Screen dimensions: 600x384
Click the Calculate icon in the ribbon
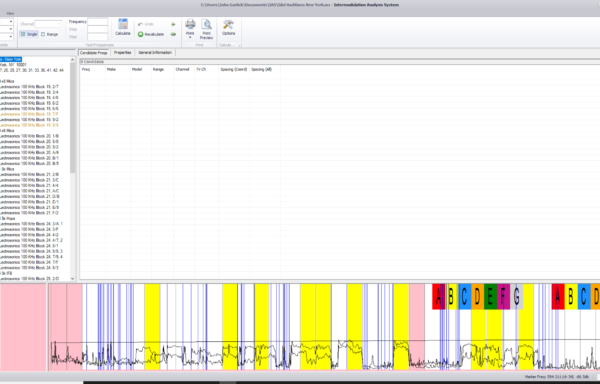pos(123,24)
